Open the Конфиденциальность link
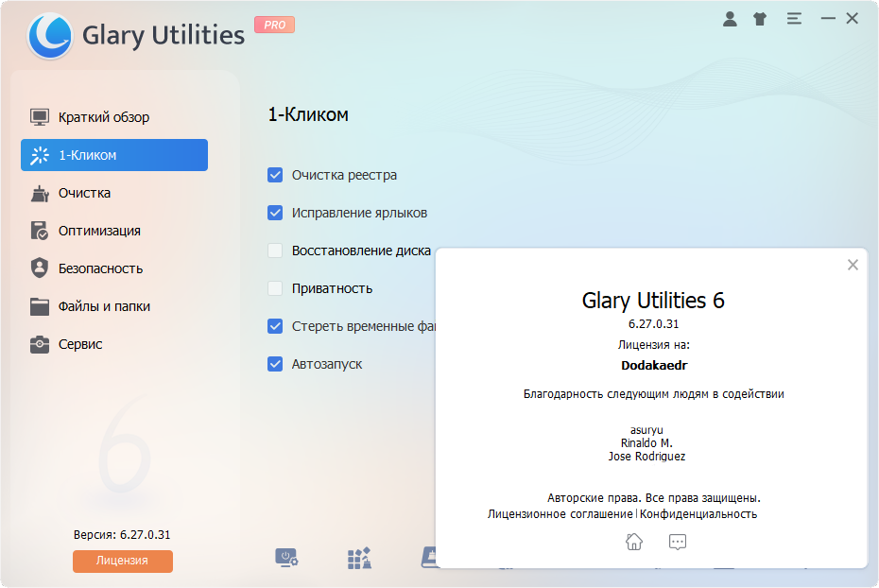The image size is (879, 588). pos(698,514)
